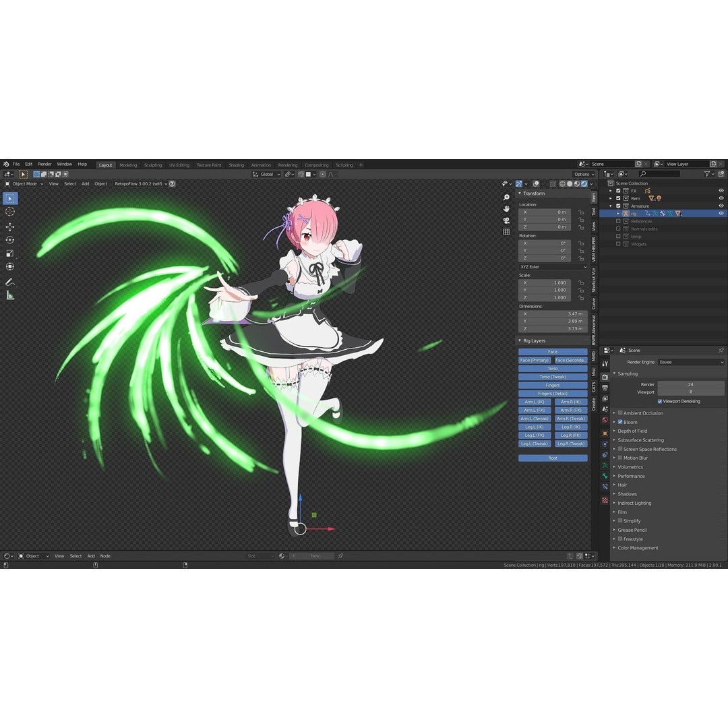Open Tool properties wrench icon
Screen dimensions: 728x728
[x=605, y=363]
